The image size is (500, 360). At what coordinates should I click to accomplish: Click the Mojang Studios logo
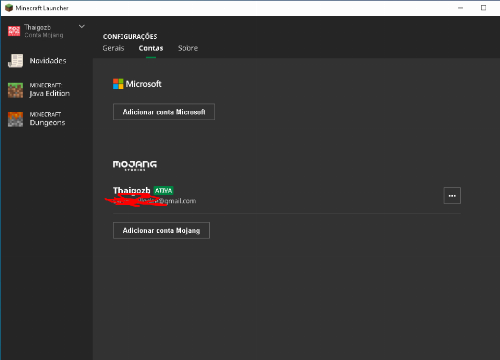coord(135,165)
